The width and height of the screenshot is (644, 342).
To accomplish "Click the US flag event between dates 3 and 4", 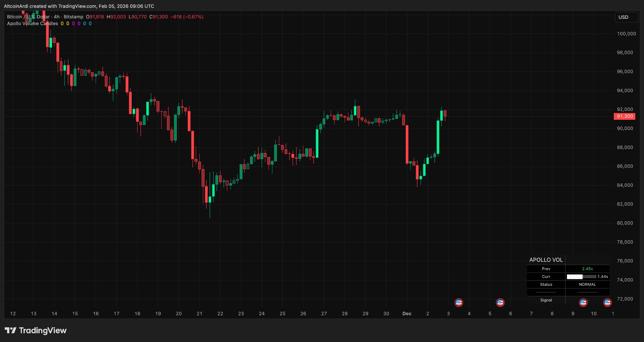I will point(459,302).
